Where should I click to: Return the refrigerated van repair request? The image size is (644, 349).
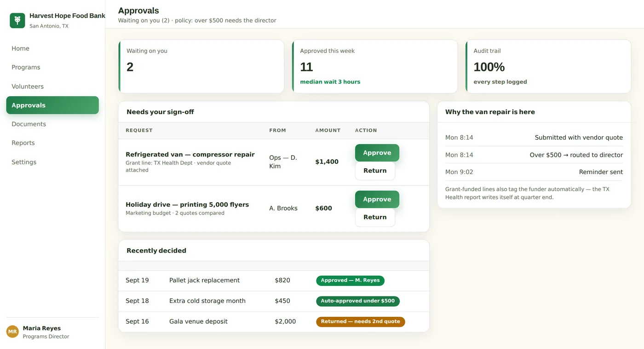tap(375, 171)
